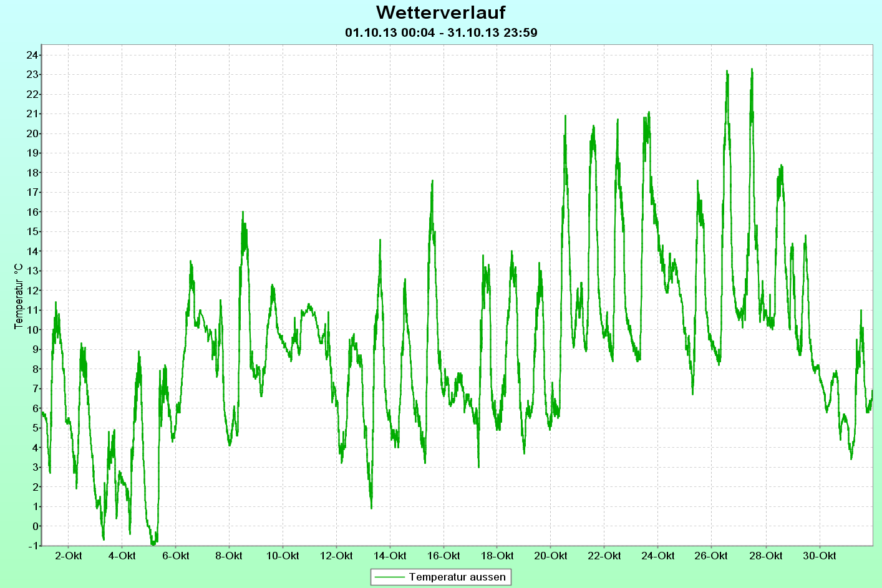Click the 2-Okt x-axis date label

(x=68, y=556)
